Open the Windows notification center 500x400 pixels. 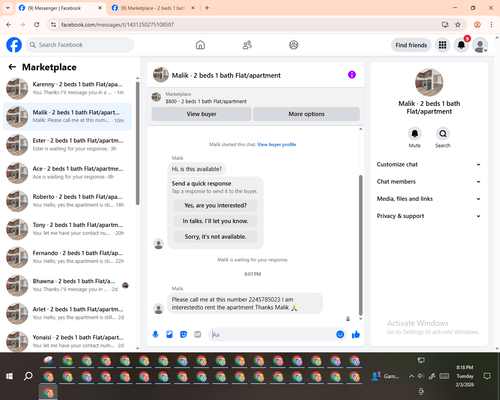click(x=487, y=376)
